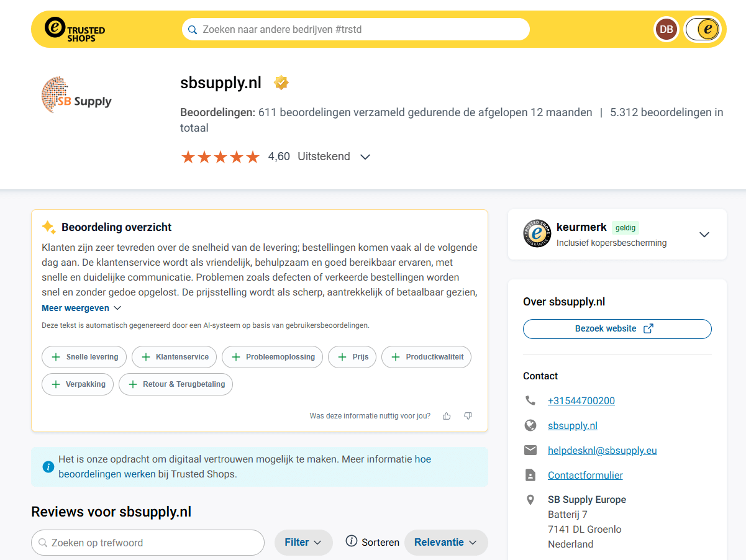Screen dimensions: 746x560
Task: Open the Filter dropdown
Action: pyautogui.click(x=303, y=542)
